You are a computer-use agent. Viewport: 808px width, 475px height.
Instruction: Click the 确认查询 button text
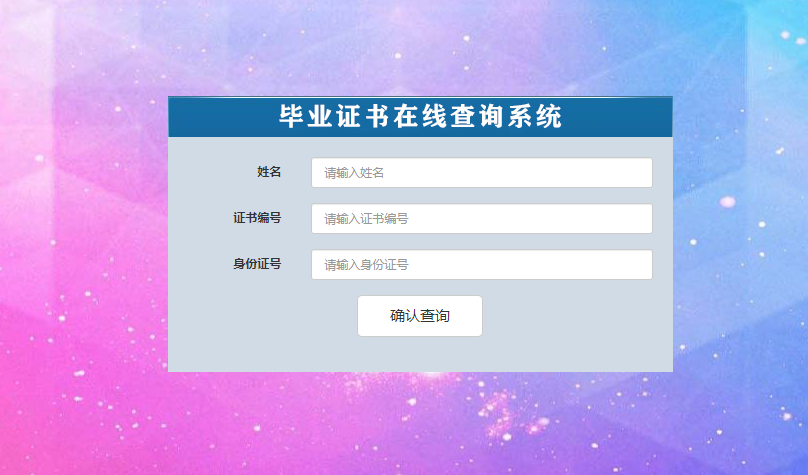coord(420,316)
